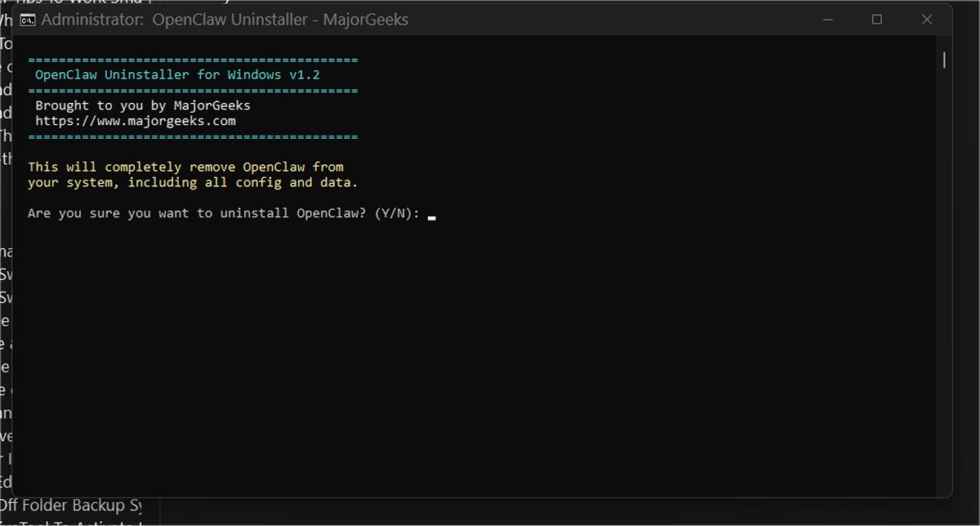980x526 pixels.
Task: Maximize the OpenClaw Uninstaller console window
Action: point(877,20)
